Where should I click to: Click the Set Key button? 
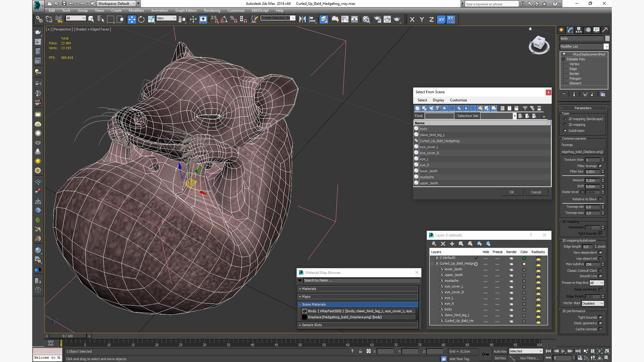(x=500, y=358)
